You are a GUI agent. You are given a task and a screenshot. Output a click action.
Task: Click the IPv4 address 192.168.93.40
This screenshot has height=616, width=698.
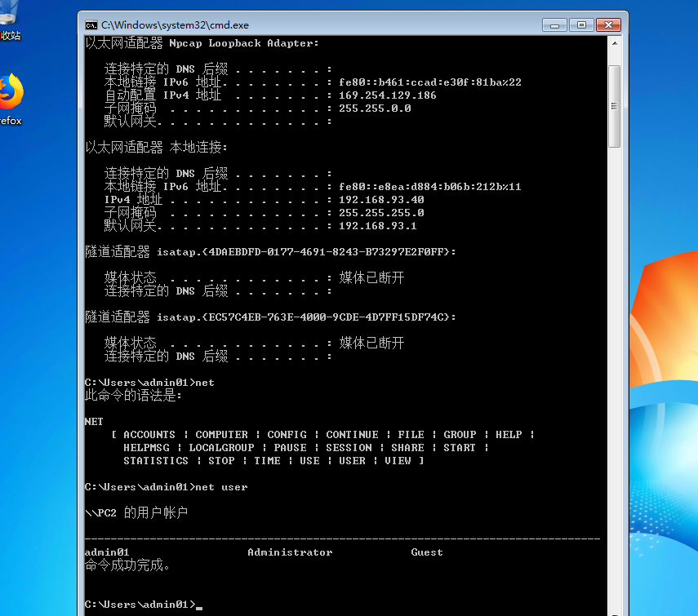(x=381, y=199)
